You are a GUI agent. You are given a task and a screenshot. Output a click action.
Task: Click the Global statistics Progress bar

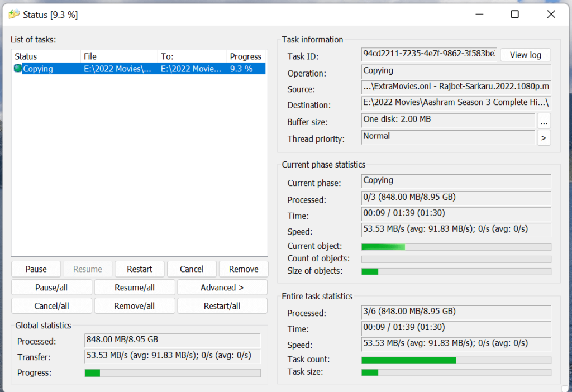pos(173,373)
